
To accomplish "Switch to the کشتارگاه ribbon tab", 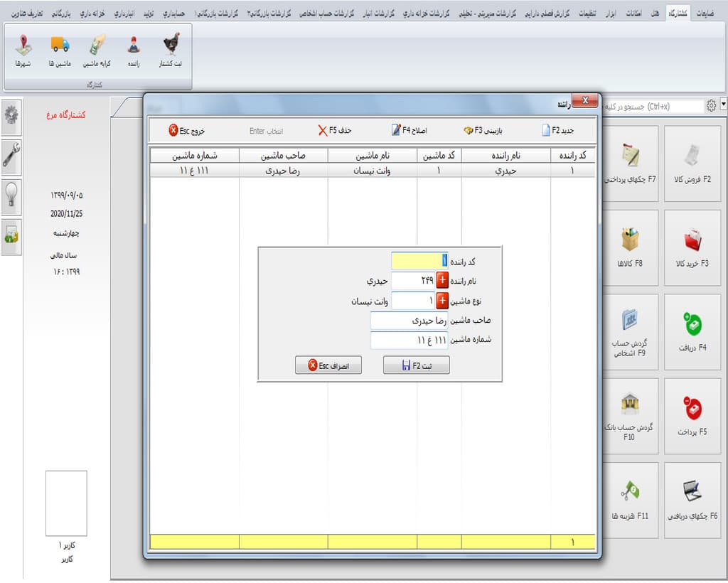I will tap(678, 14).
